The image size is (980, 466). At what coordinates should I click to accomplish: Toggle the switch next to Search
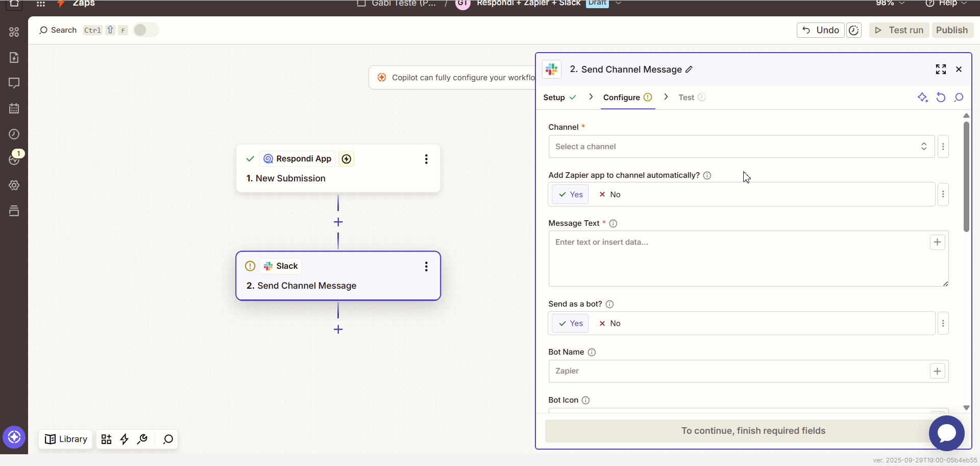[x=146, y=30]
